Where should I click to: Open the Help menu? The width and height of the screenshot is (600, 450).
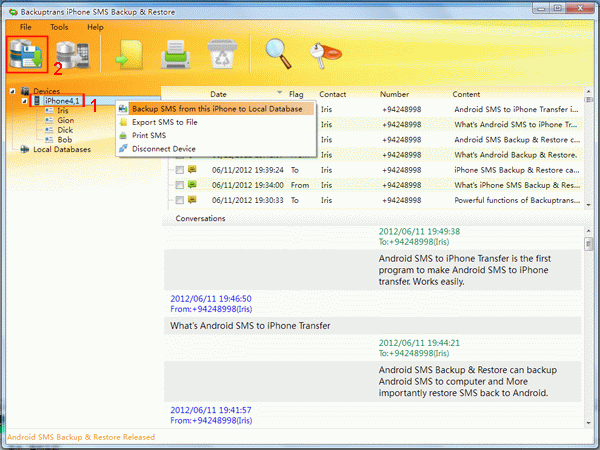pyautogui.click(x=95, y=27)
